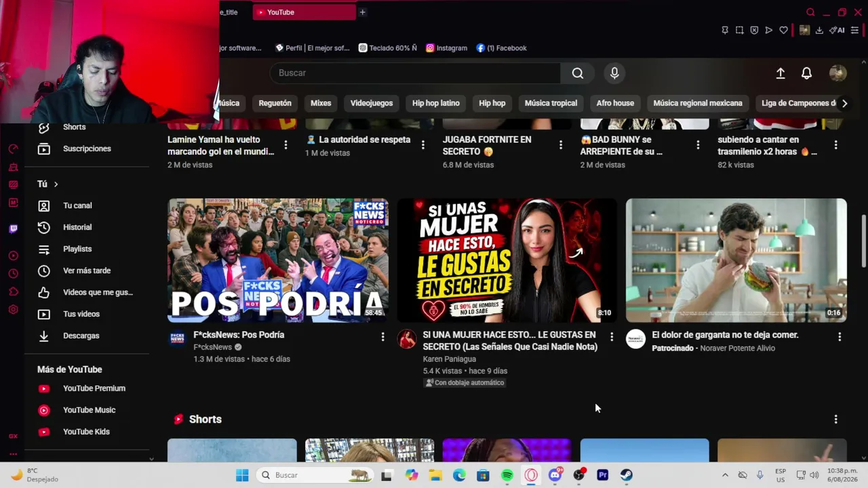The height and width of the screenshot is (488, 868).
Task: Play 'LE GUSTAS EN SECRETO' video thumbnail
Action: click(x=507, y=260)
